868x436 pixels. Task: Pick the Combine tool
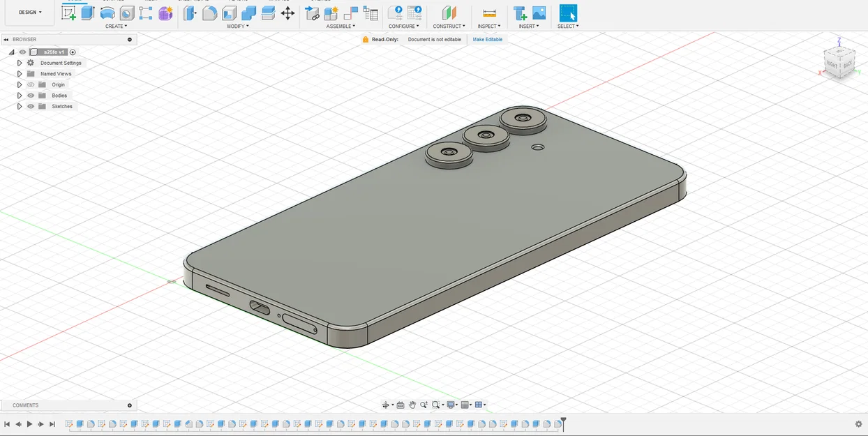249,13
